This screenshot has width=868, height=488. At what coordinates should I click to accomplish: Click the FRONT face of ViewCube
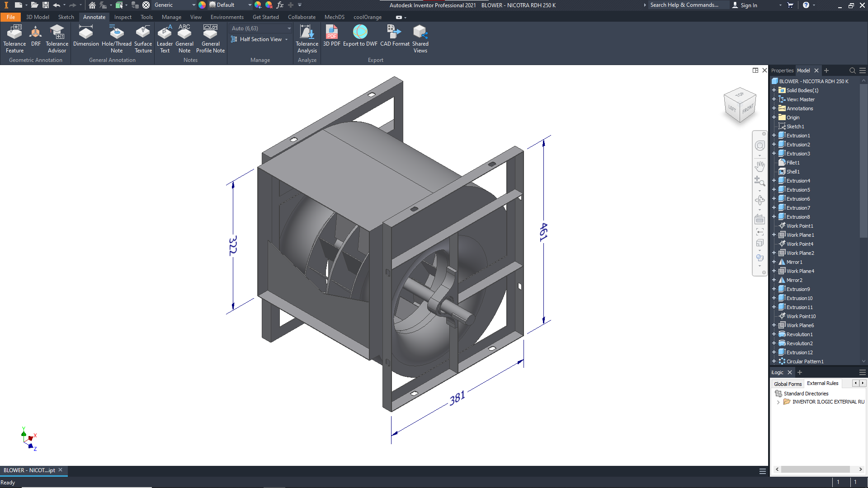tap(748, 109)
